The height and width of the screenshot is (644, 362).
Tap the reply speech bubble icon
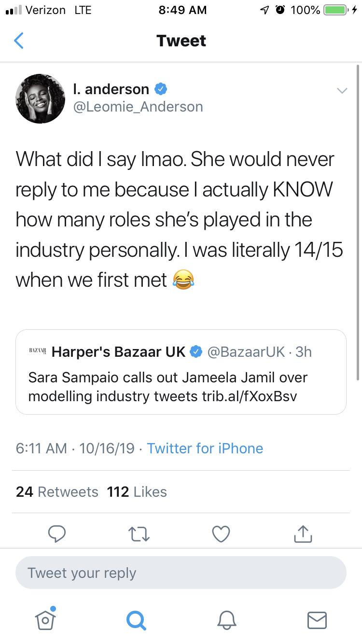(57, 533)
